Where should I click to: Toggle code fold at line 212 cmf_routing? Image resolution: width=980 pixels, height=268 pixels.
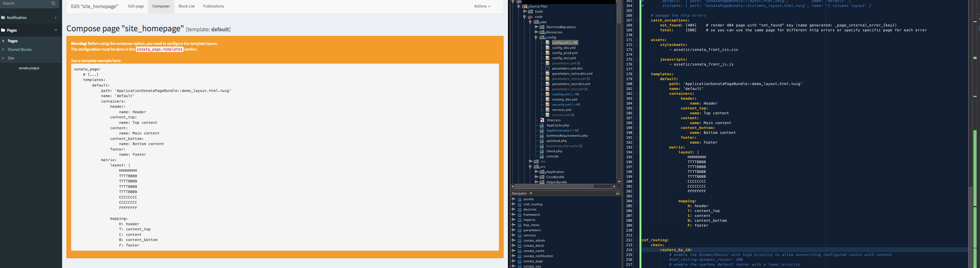[x=637, y=240]
